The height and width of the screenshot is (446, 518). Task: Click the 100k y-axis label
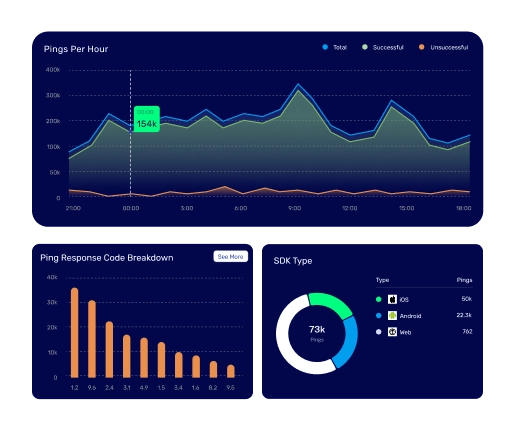[x=53, y=147]
